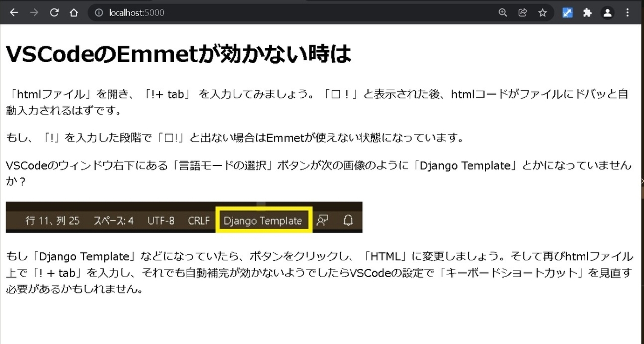Open the Chrome three-dot menu
This screenshot has width=644, height=344.
tap(628, 13)
